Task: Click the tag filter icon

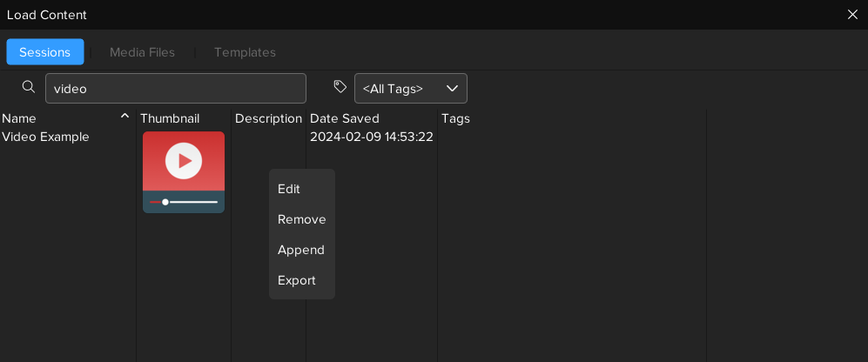Action: (340, 87)
